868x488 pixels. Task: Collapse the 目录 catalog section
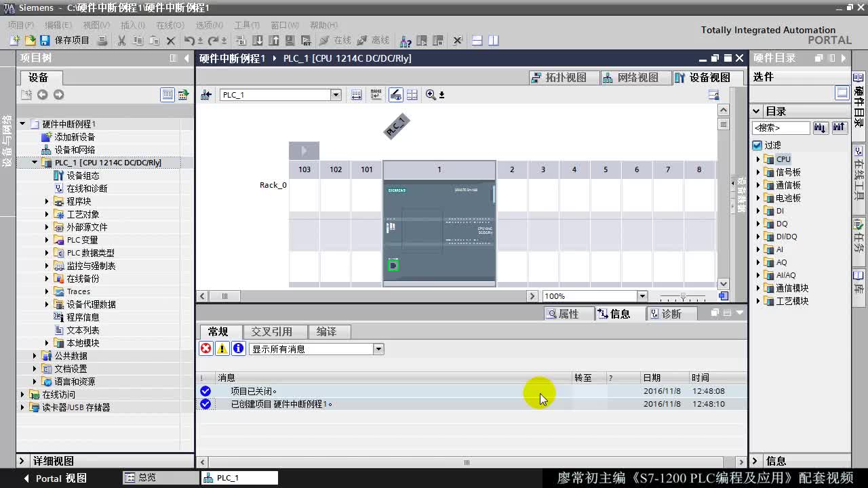pyautogui.click(x=756, y=111)
